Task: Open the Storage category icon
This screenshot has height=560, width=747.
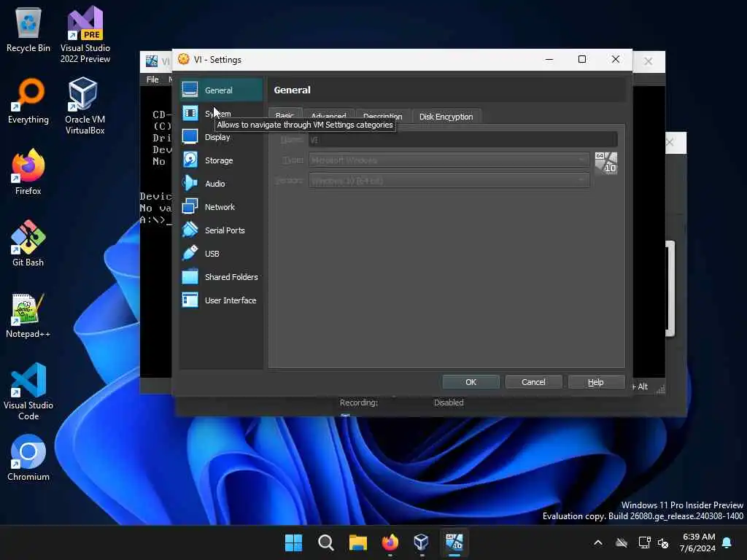Action: 190,160
